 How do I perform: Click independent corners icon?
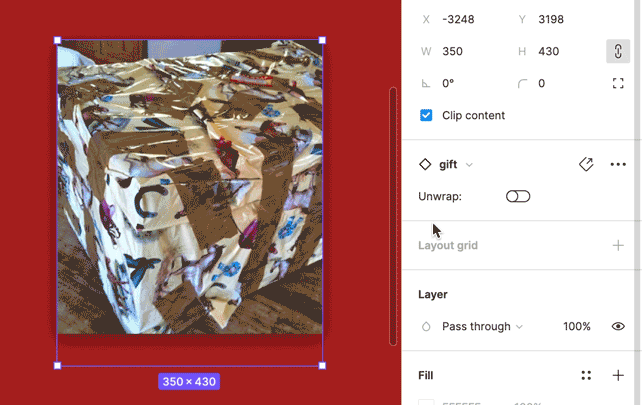point(618,84)
